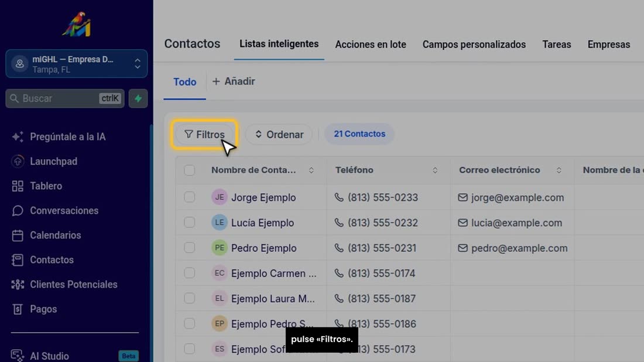Click the 21 Contactos badge
Screen dimensions: 644x362
(x=359, y=134)
